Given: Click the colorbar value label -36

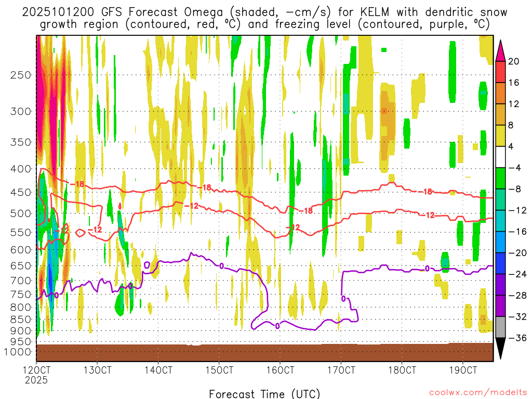Looking at the screenshot, I should pos(517,338).
